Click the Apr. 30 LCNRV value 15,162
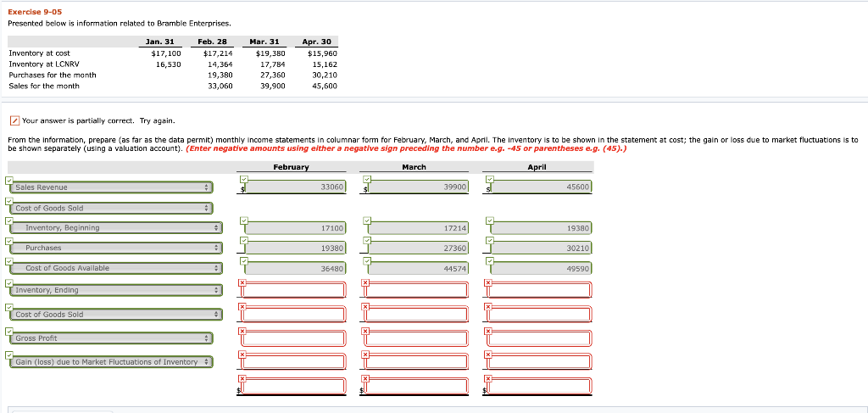Viewport: 868px width, 413px height. [325, 64]
